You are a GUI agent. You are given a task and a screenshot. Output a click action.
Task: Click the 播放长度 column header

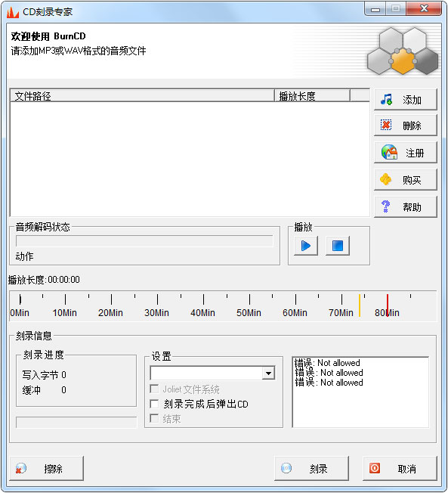[x=312, y=95]
